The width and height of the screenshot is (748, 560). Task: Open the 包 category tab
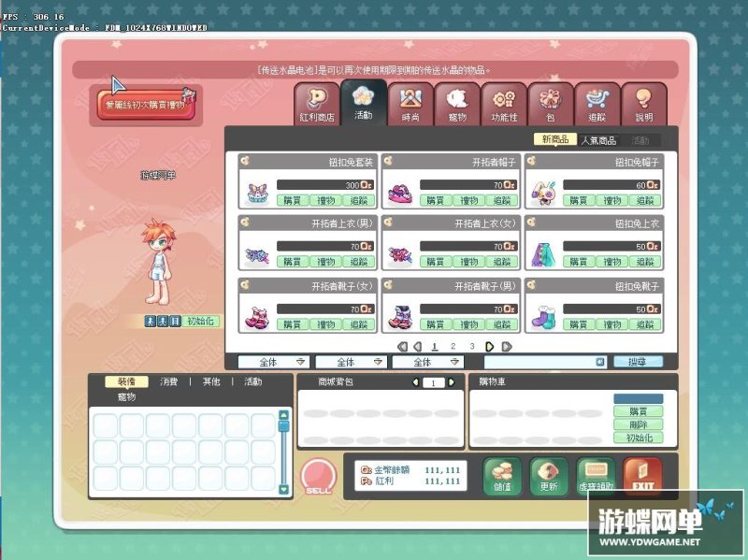[551, 104]
